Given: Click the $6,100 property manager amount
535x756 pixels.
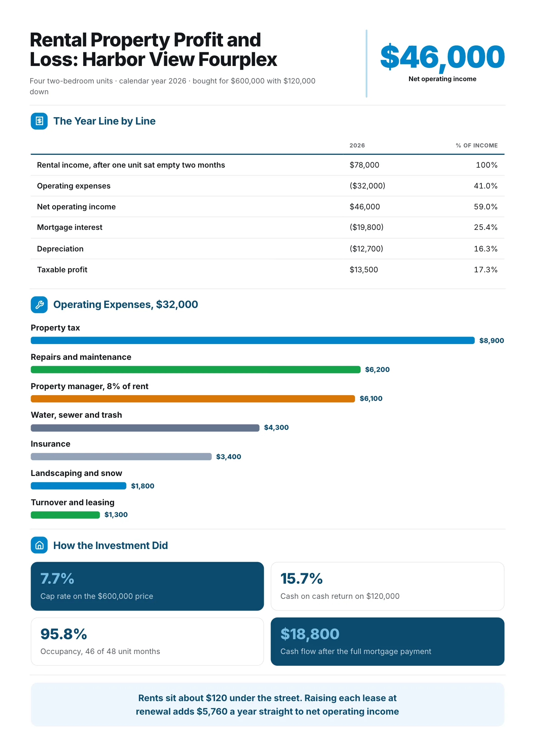Looking at the screenshot, I should pos(371,399).
